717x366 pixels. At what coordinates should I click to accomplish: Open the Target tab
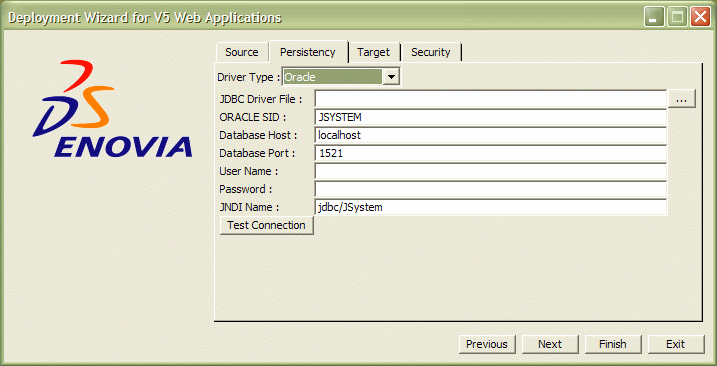(374, 52)
